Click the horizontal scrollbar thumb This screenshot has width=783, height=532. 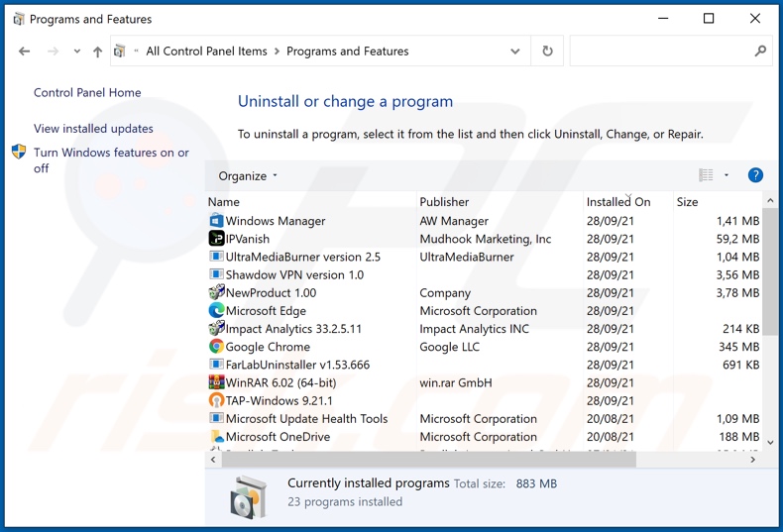tap(429, 459)
